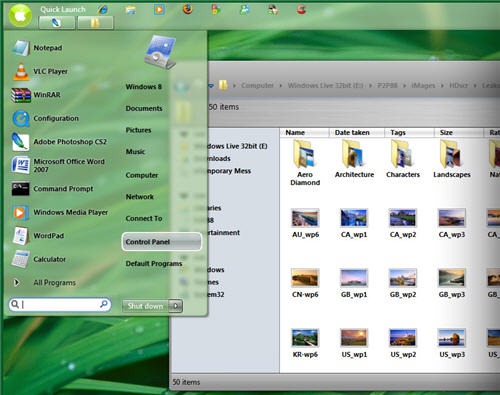Open Music from start menu
The image size is (500, 395).
(135, 152)
